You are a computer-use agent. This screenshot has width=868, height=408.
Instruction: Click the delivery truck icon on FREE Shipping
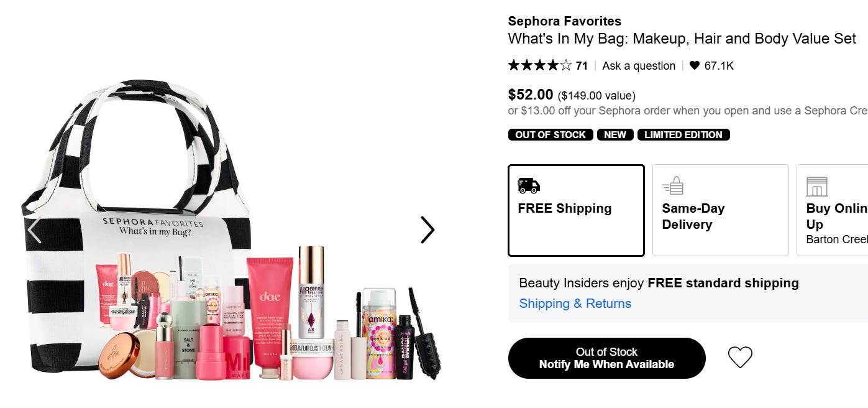coord(529,185)
